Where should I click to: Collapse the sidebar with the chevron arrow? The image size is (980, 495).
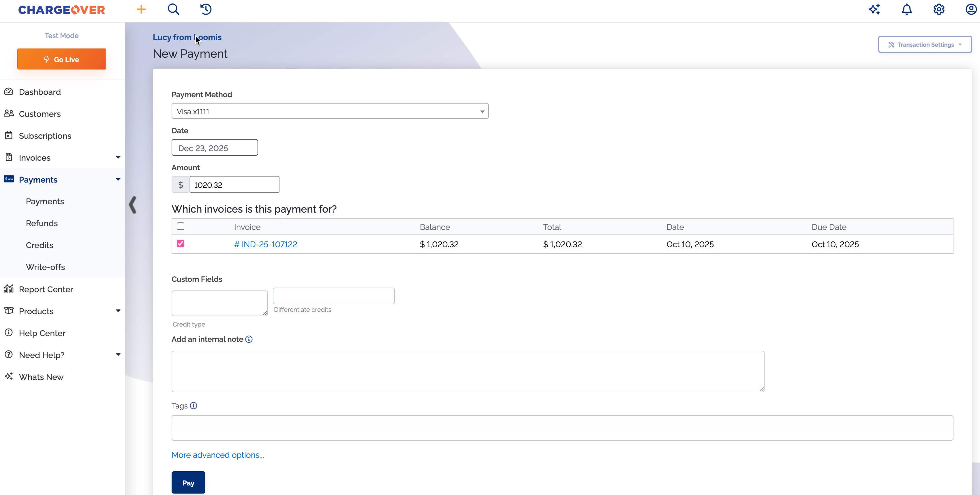132,205
